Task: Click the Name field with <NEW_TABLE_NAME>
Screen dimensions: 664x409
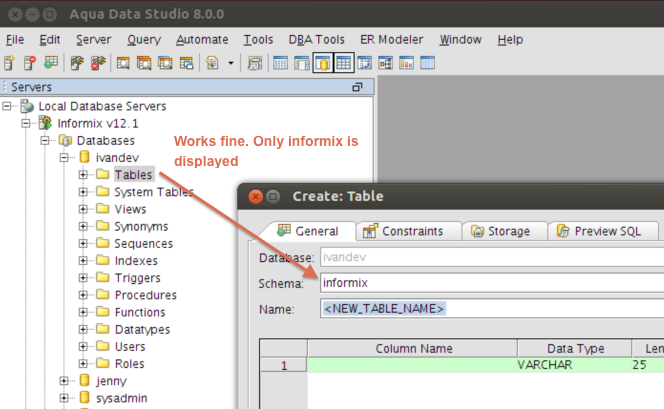Action: [x=492, y=309]
